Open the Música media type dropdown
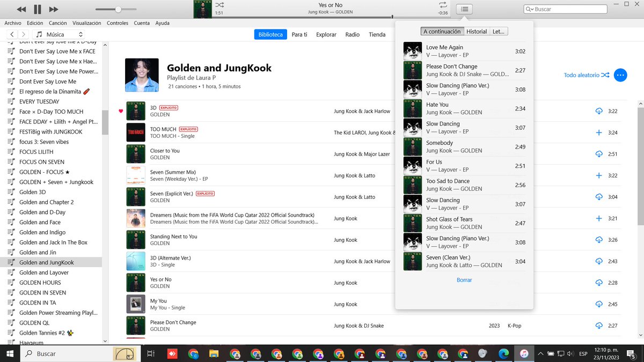This screenshot has height=362, width=644. 59,34
